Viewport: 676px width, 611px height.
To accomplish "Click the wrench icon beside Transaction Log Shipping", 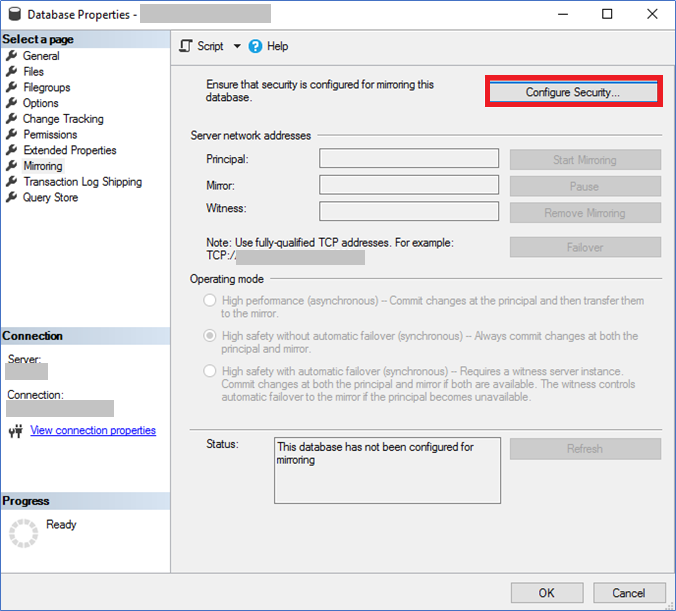I will tap(12, 181).
